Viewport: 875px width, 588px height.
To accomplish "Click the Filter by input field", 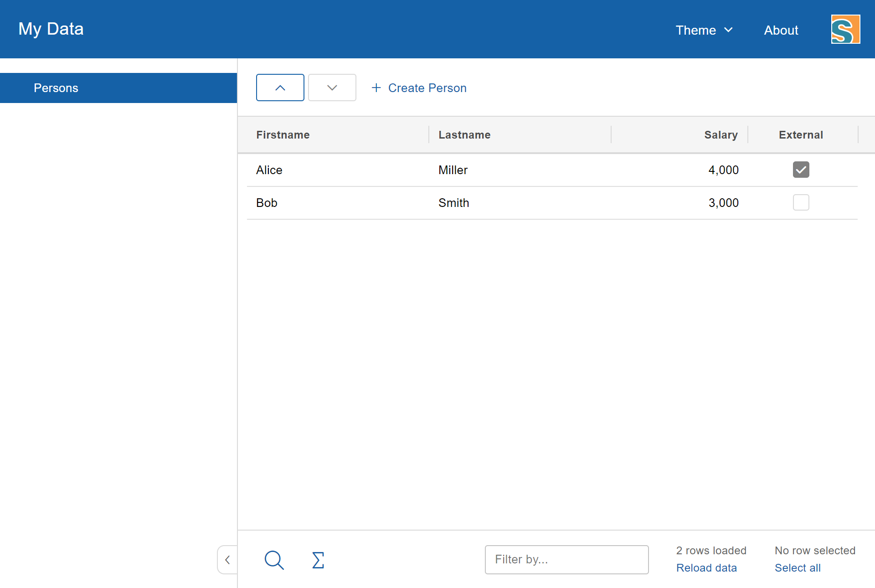I will tap(566, 559).
